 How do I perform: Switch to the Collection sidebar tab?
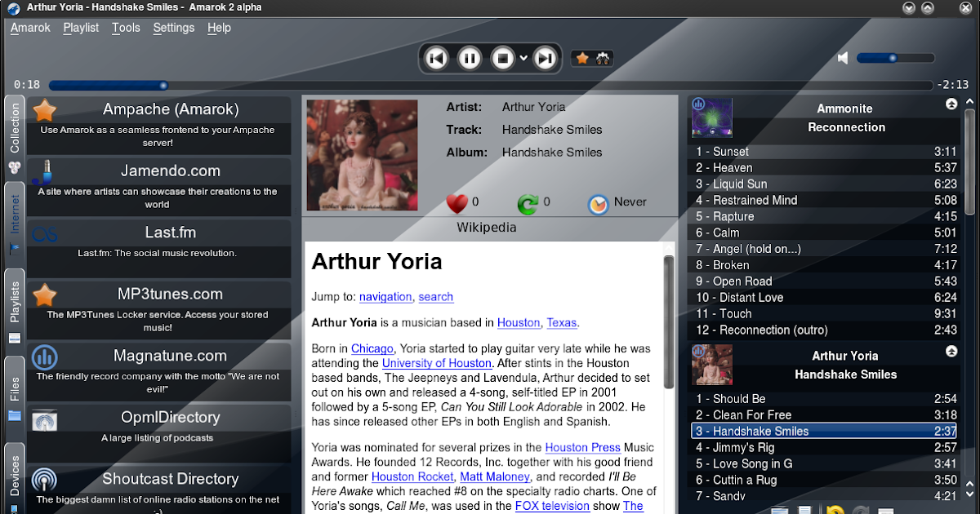15,137
